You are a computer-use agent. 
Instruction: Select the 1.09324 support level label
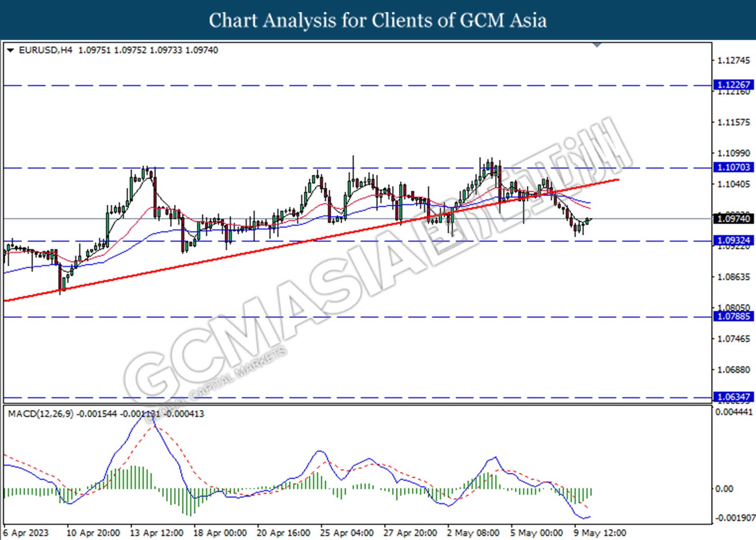(x=733, y=240)
